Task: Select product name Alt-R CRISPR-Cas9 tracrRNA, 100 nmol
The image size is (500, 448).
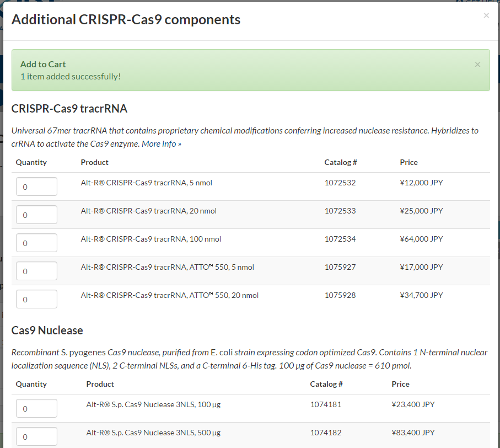Action: coord(151,239)
